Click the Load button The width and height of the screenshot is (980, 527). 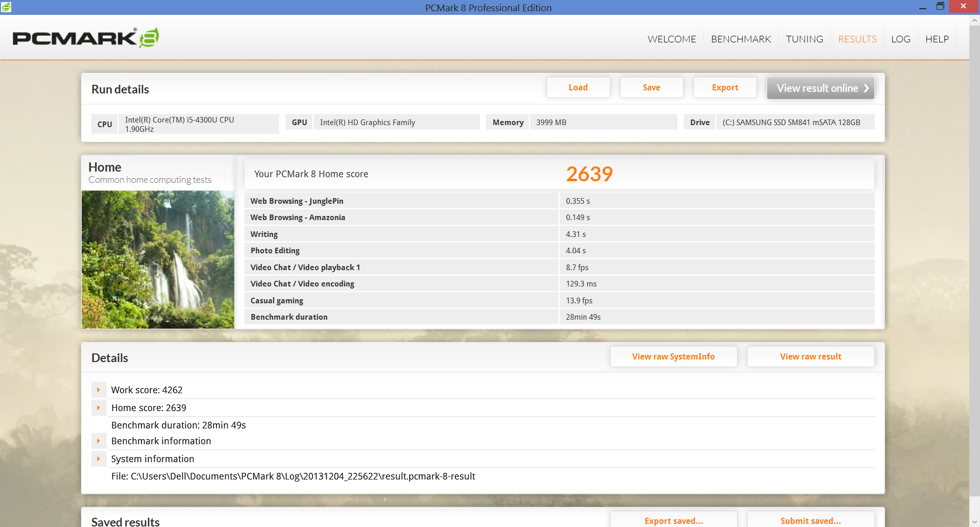point(578,87)
